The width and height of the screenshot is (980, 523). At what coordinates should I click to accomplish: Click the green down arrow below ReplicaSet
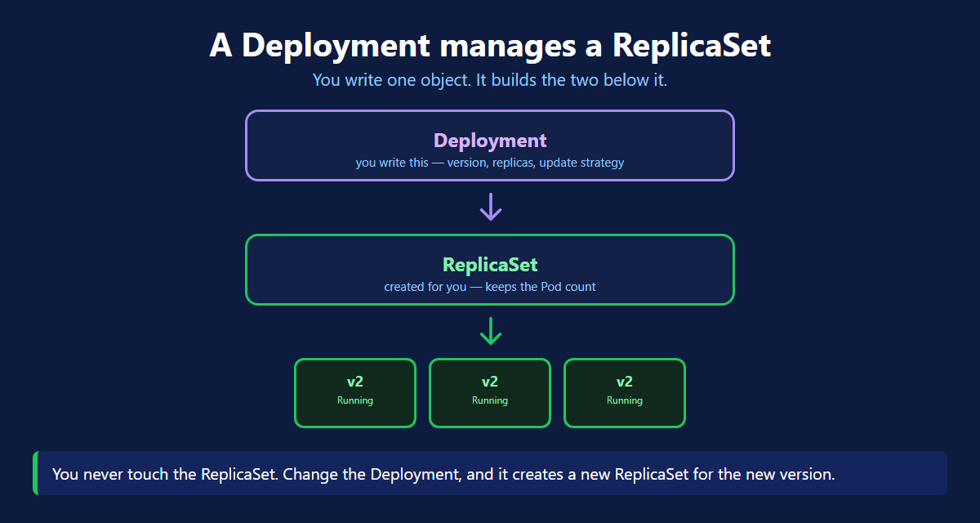pos(490,331)
